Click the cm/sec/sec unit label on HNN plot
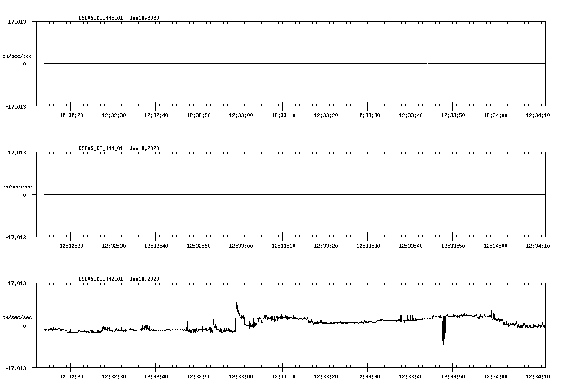The height and width of the screenshot is (392, 576). (17, 187)
